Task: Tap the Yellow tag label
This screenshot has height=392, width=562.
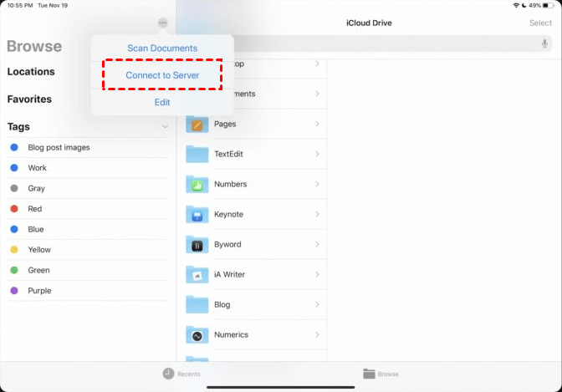Action: 39,249
